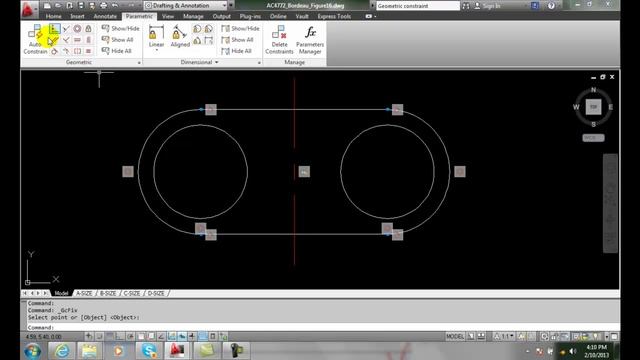Screen dimensions: 640x360
Task: Toggle the ribbon minimize button after Express Tools
Action: [x=370, y=16]
